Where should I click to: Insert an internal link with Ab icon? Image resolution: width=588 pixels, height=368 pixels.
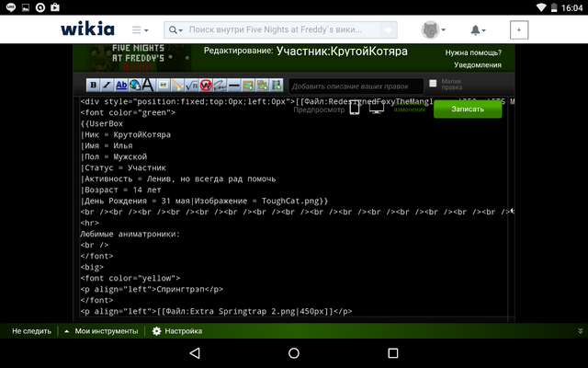coord(121,86)
